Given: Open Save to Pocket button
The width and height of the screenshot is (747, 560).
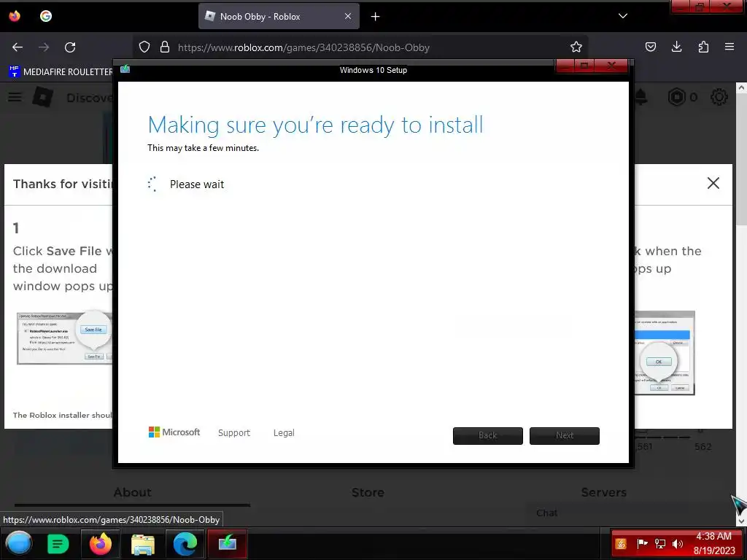Looking at the screenshot, I should click(x=651, y=47).
